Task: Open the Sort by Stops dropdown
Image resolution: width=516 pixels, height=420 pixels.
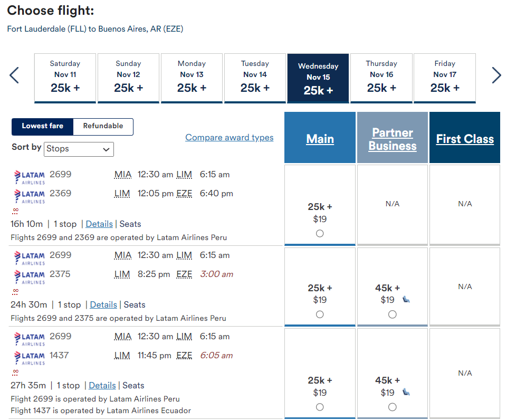Action: (x=79, y=149)
